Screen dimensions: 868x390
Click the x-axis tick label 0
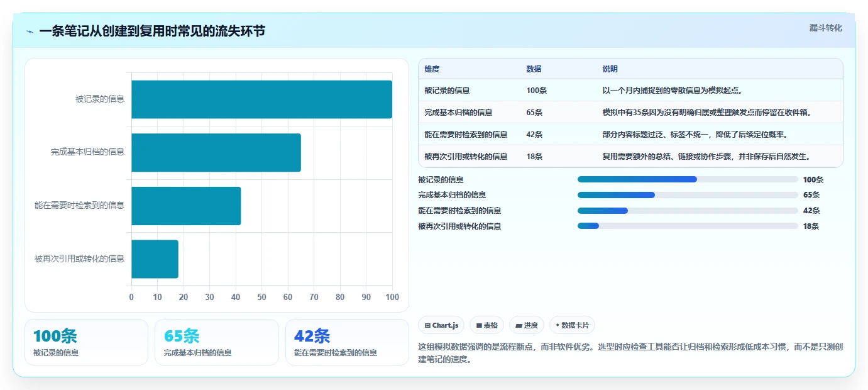tap(131, 297)
